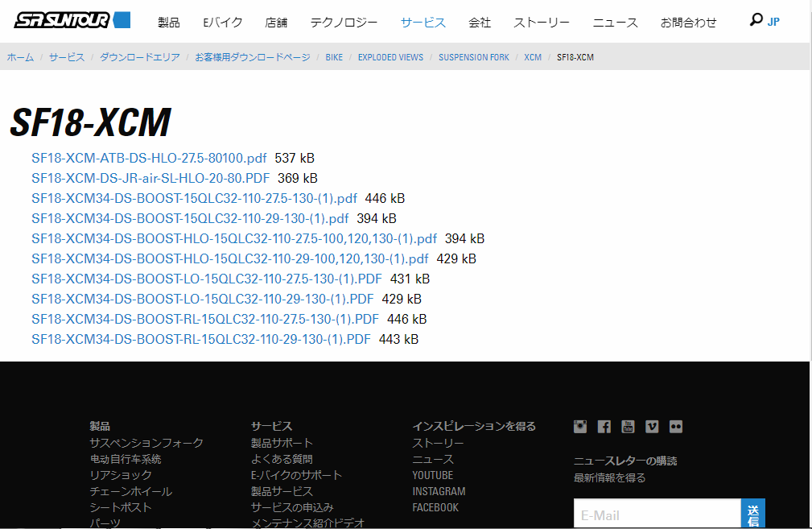This screenshot has height=529, width=812.
Task: Focus the newsletter E-Mail input field
Action: tap(657, 514)
